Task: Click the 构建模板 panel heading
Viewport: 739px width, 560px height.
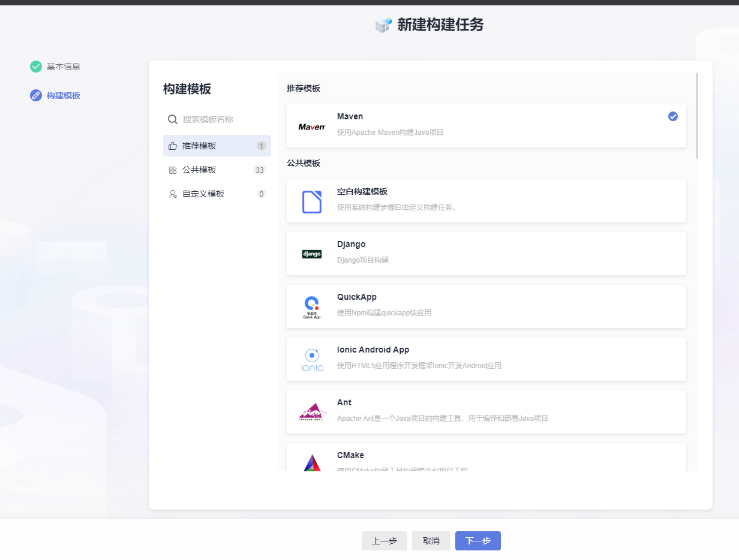Action: (187, 89)
